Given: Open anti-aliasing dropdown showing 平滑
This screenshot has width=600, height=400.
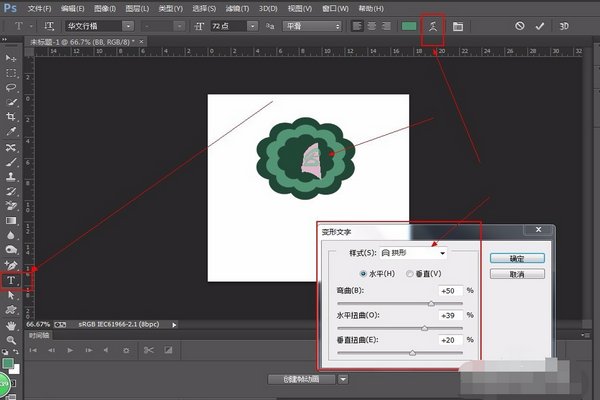Looking at the screenshot, I should pyautogui.click(x=312, y=26).
